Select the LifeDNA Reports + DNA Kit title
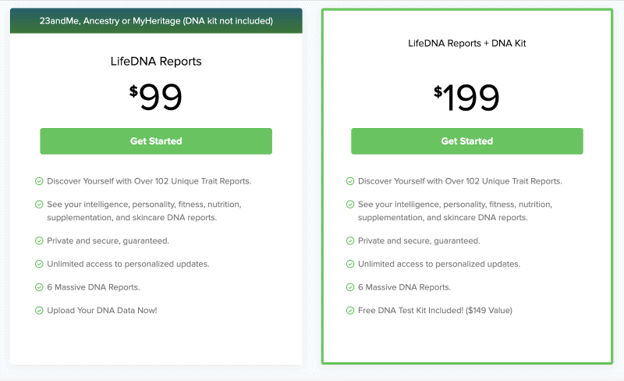 point(467,43)
